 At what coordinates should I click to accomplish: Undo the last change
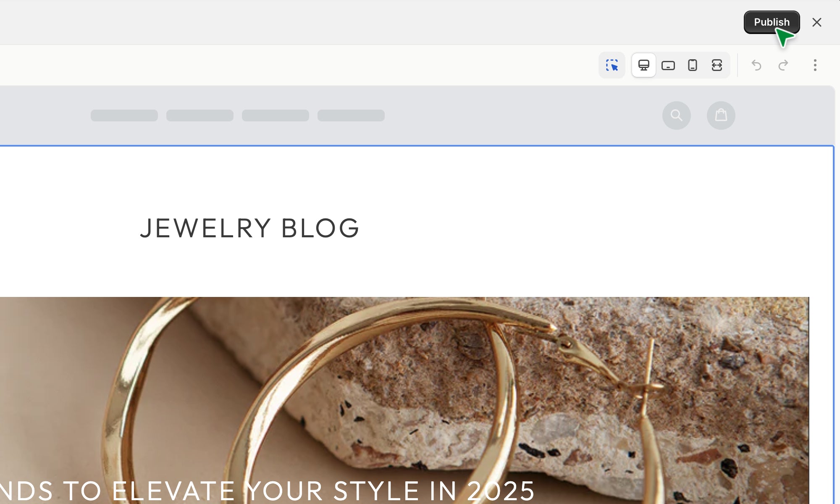(756, 65)
